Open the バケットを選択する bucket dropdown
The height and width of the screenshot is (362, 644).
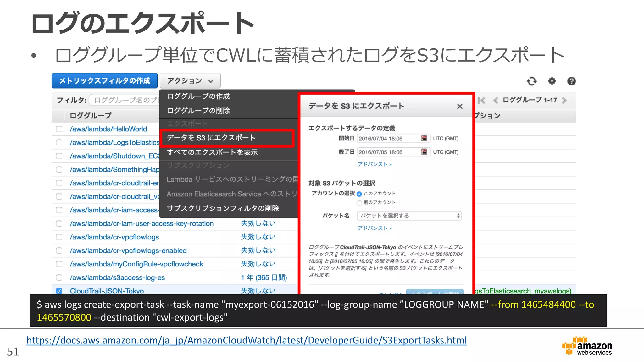click(x=409, y=216)
